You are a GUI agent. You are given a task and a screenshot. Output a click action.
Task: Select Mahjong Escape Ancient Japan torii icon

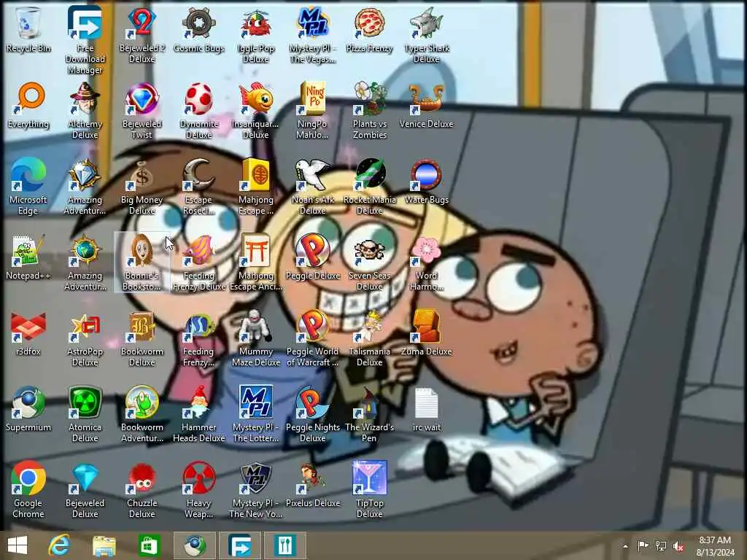click(x=256, y=262)
